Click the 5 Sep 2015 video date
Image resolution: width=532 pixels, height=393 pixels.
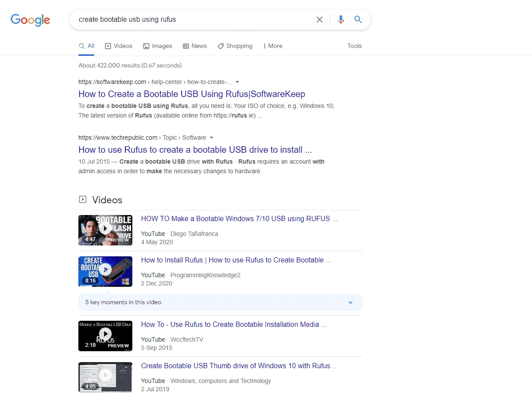click(x=157, y=348)
